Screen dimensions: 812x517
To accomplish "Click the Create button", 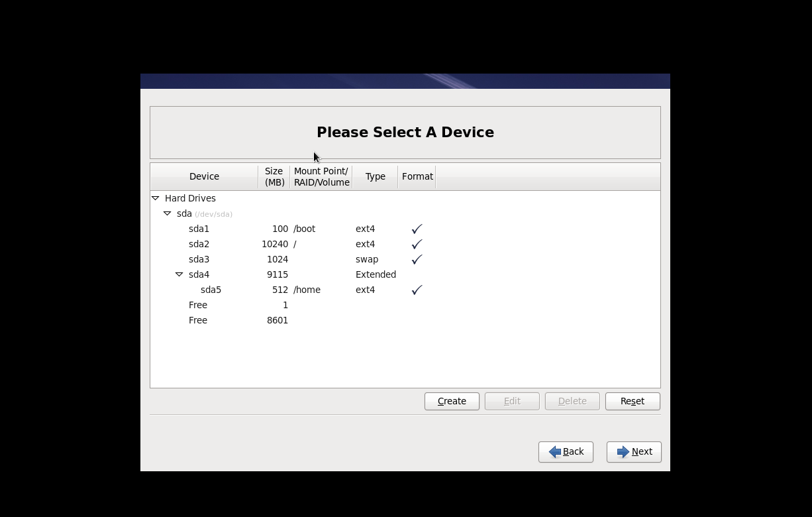I will [452, 401].
